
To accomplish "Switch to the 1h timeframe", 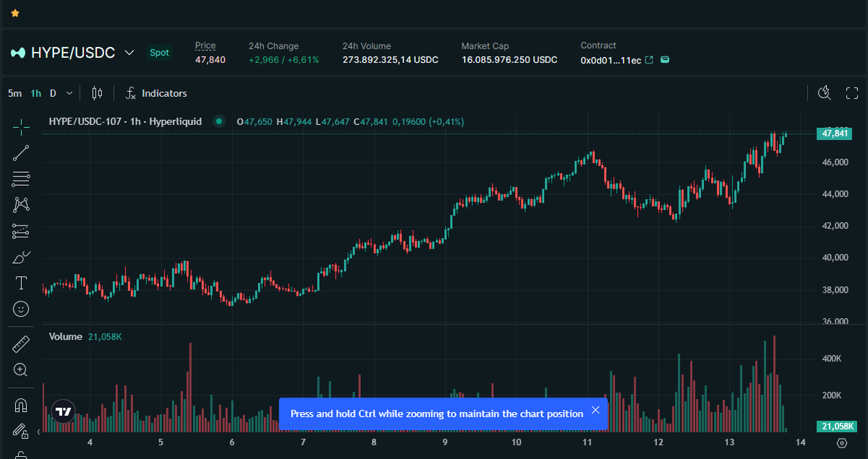I will [x=35, y=93].
